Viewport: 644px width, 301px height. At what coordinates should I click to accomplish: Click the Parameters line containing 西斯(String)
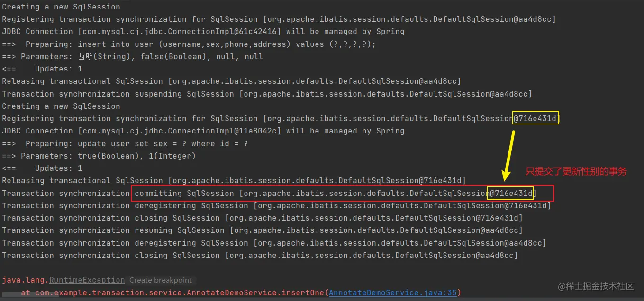[x=133, y=57]
